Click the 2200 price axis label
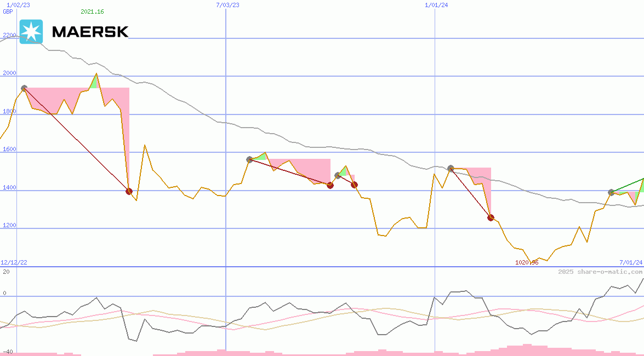 (x=10, y=36)
